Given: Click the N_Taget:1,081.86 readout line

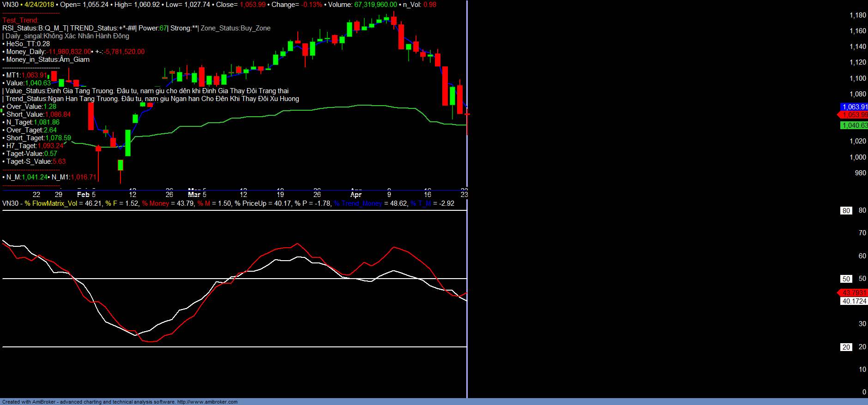Looking at the screenshot, I should [33, 122].
